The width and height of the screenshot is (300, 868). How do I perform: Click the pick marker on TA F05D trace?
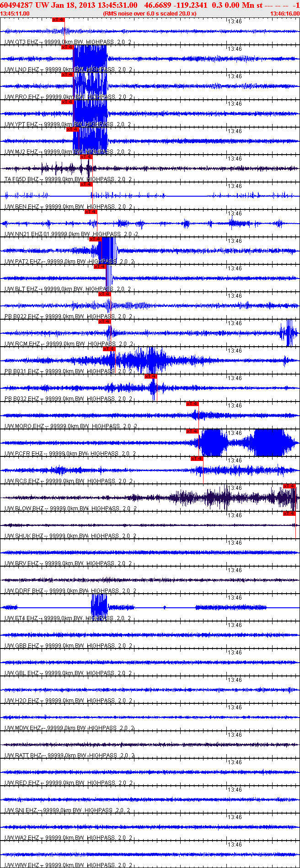click(86, 157)
